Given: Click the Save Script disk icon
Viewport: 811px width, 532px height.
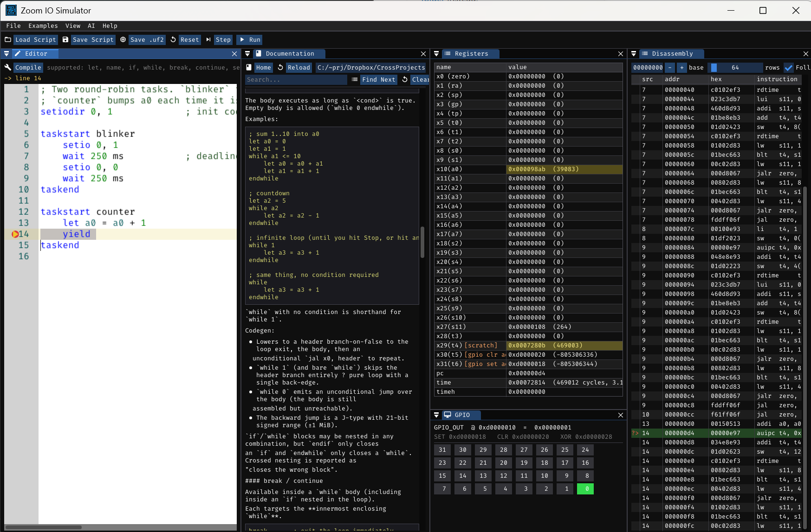Looking at the screenshot, I should (65, 40).
